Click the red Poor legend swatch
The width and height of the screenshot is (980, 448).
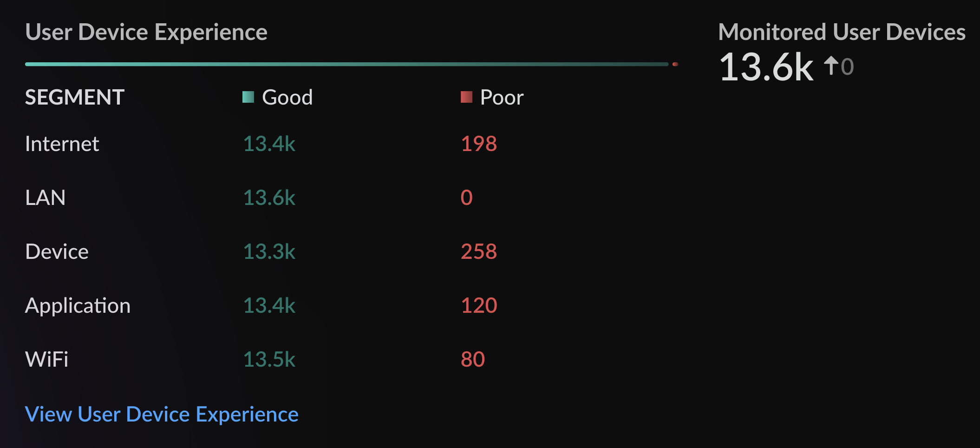(466, 97)
